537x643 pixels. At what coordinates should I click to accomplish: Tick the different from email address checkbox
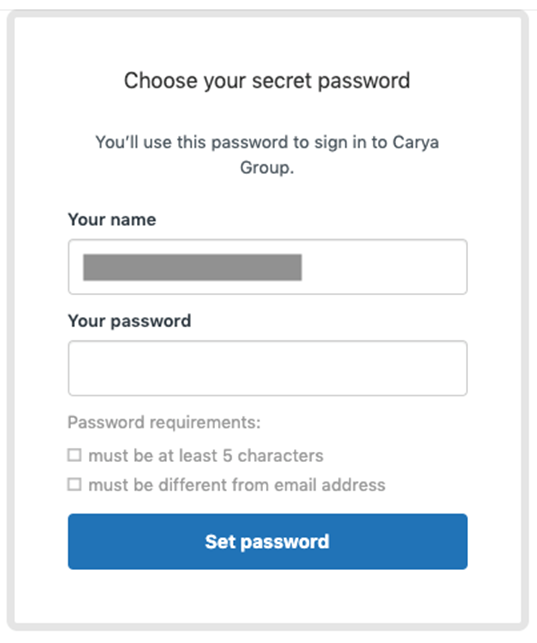pyautogui.click(x=74, y=484)
